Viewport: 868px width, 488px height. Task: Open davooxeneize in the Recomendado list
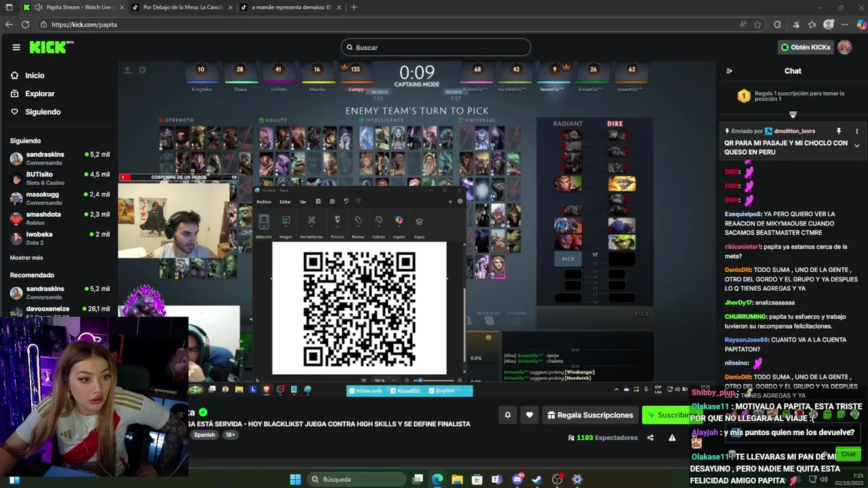(60, 311)
